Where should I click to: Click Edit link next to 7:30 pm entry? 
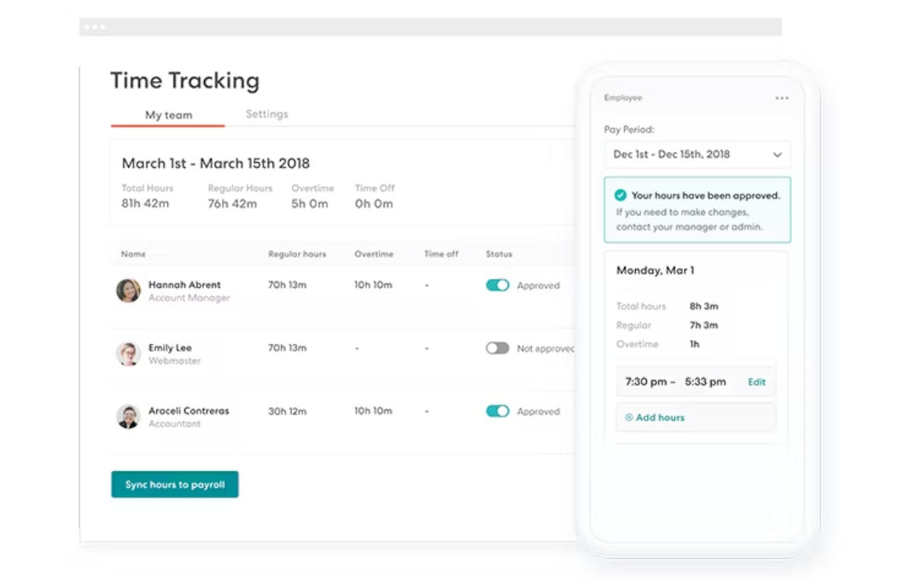coord(756,382)
